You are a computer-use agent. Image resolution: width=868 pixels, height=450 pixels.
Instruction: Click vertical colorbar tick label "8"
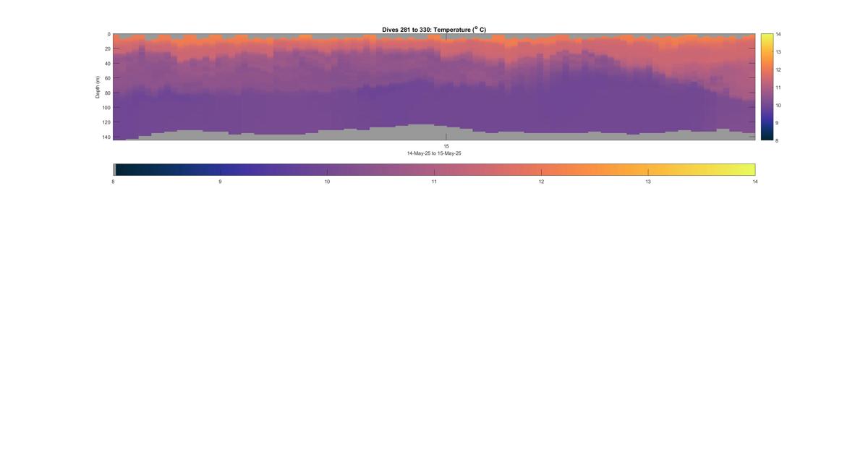[x=777, y=140]
